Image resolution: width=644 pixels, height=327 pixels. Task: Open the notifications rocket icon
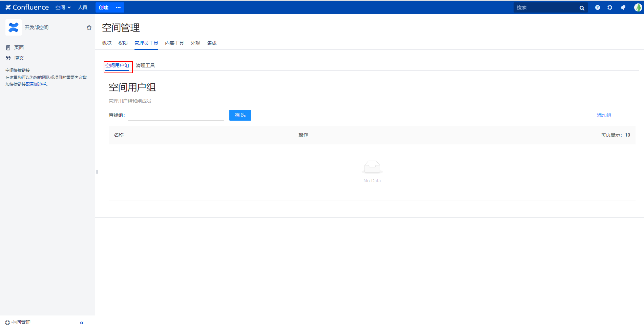click(x=623, y=7)
